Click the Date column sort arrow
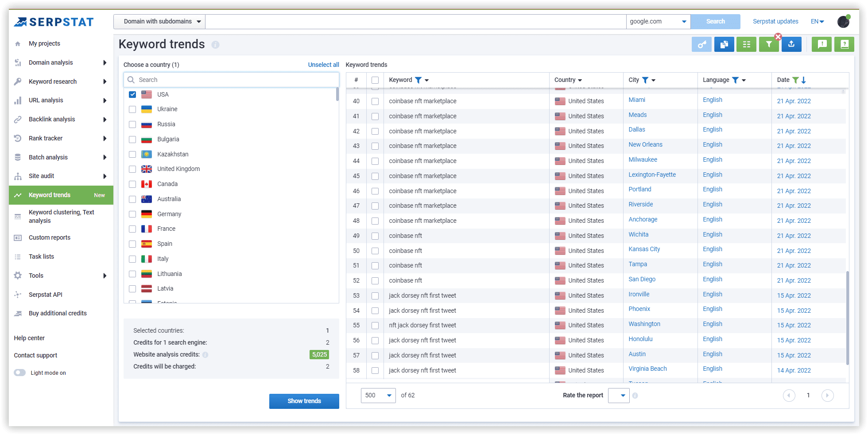The height and width of the screenshot is (435, 868). pyautogui.click(x=804, y=80)
